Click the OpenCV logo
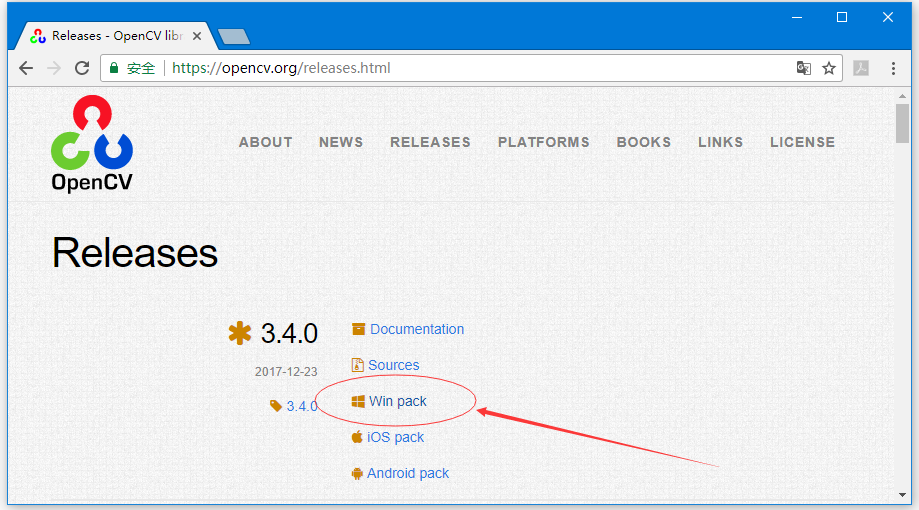Image resolution: width=919 pixels, height=510 pixels. coord(92,144)
